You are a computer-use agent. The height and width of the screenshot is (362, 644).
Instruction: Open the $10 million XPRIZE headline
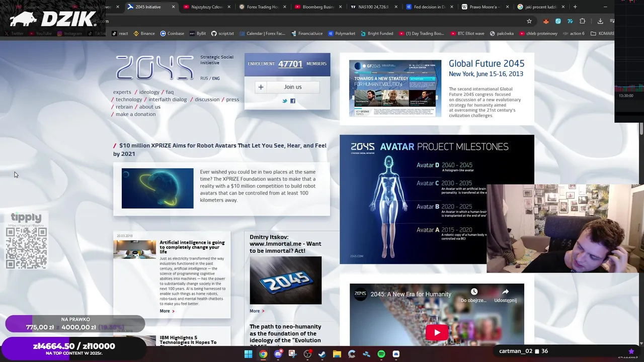click(x=220, y=149)
